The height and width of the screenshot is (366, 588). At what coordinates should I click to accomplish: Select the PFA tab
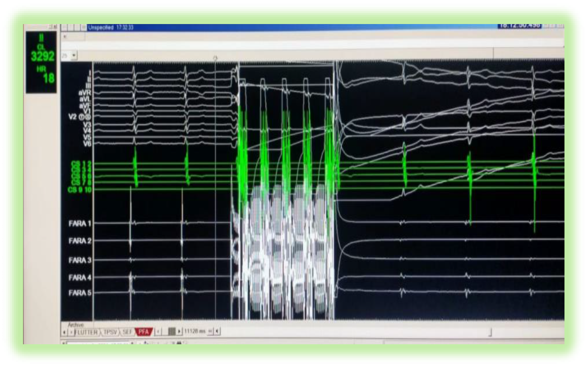144,331
